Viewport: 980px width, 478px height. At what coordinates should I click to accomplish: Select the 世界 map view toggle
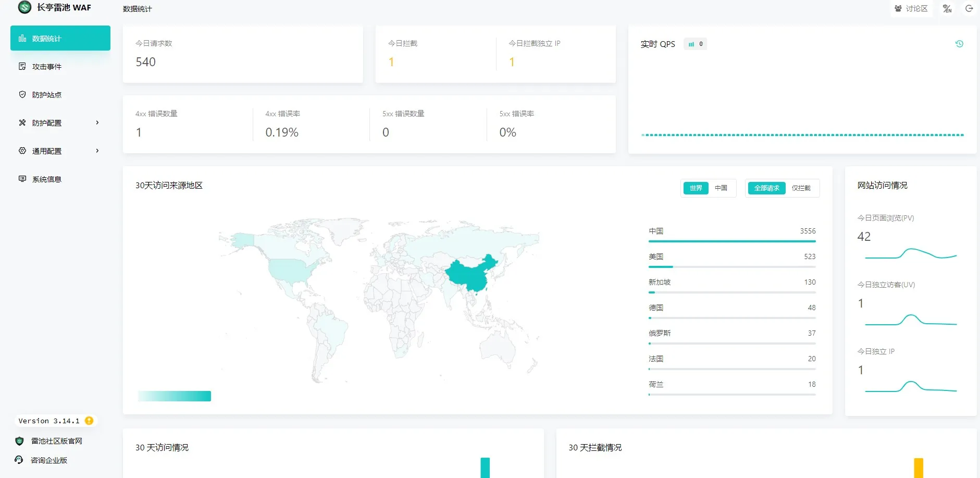(696, 188)
